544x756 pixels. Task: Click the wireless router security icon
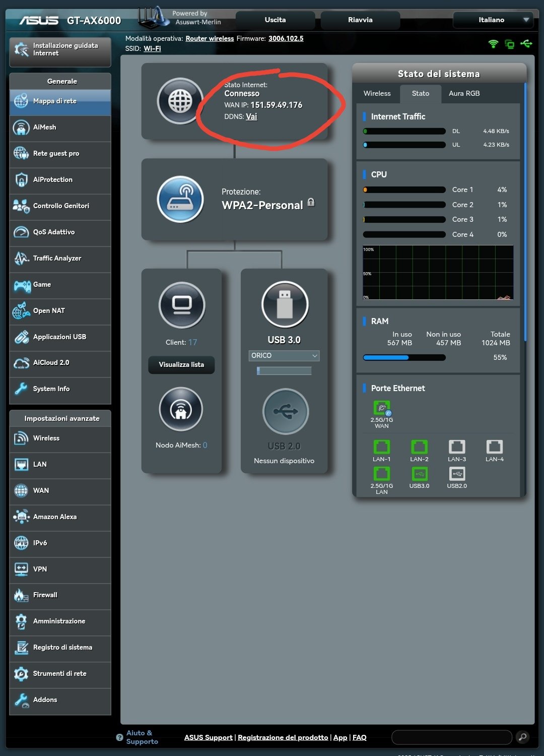tap(180, 199)
